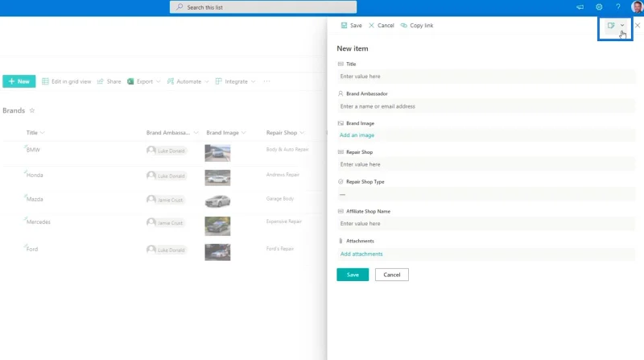
Task: Open the Ford list item
Action: click(x=32, y=249)
